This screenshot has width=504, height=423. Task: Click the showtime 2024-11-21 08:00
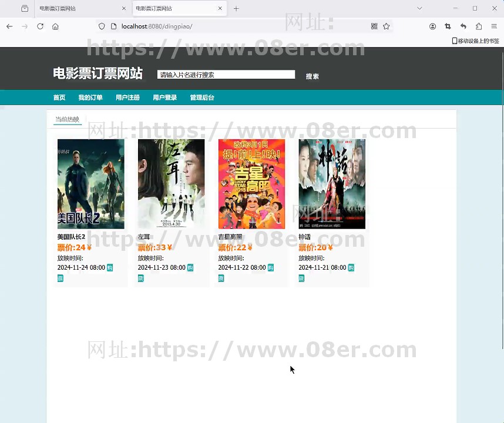(x=322, y=268)
